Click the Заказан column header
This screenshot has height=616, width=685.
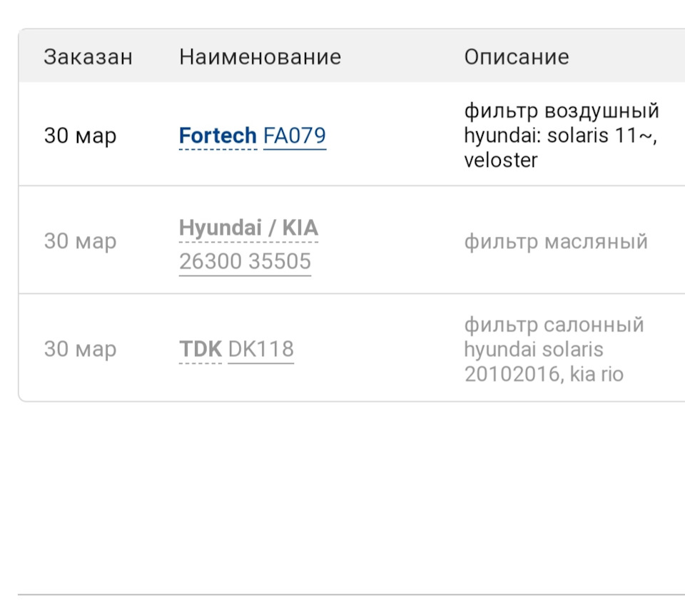point(88,57)
